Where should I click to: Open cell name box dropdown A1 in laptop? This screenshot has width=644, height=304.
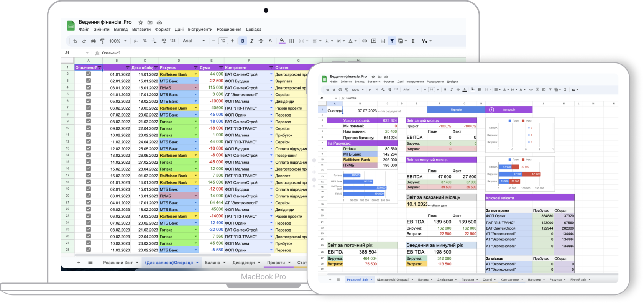coord(87,53)
